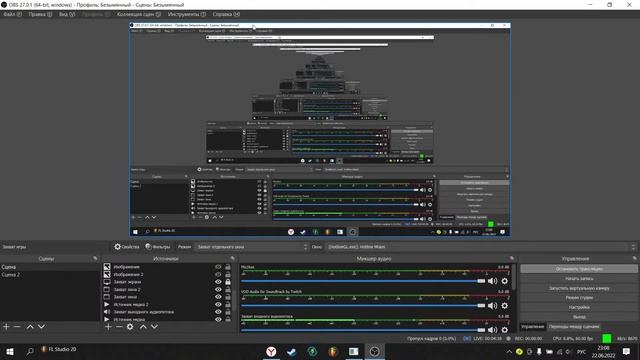Viewport: 640px width, 360px height.
Task: Remove the selected source with the minus icon
Action: [x=119, y=327]
